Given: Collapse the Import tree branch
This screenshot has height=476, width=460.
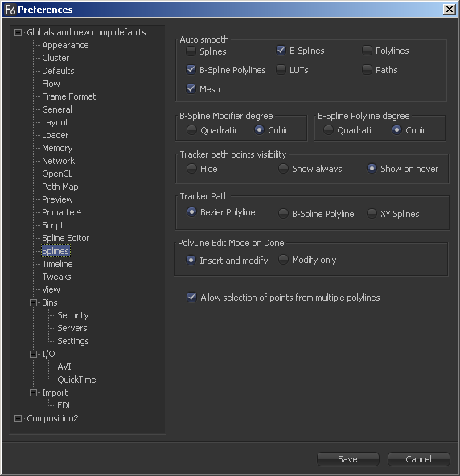Looking at the screenshot, I should point(34,392).
